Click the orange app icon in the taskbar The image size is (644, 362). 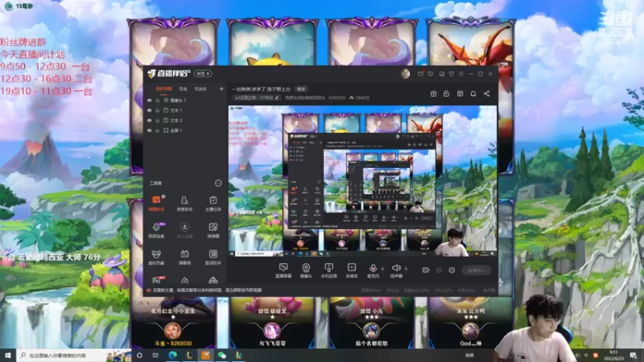pos(206,355)
